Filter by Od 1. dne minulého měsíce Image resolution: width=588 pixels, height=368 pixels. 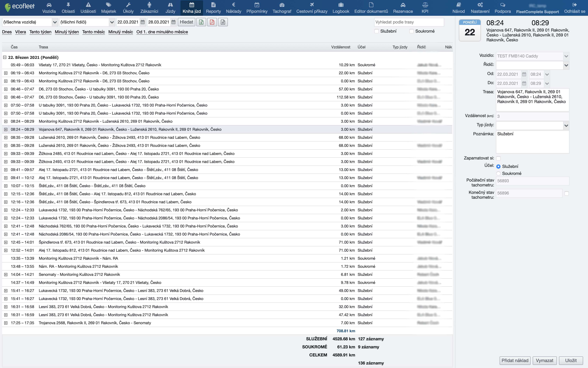pyautogui.click(x=162, y=32)
